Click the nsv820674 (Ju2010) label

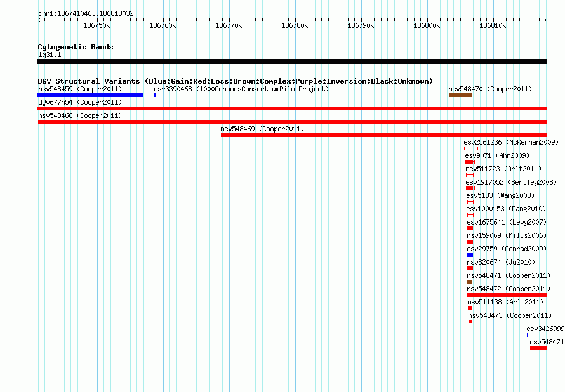pyautogui.click(x=501, y=262)
